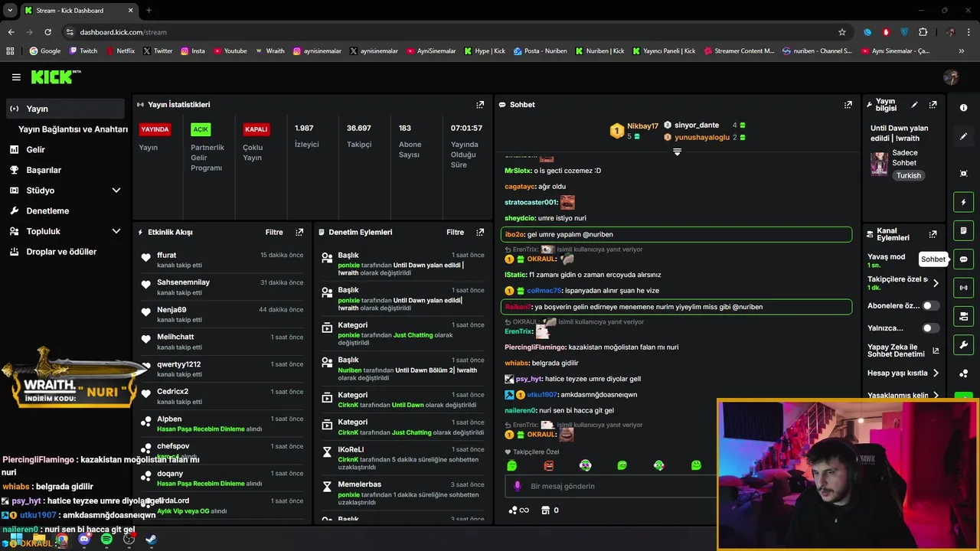Toggle the Yalnızca... chat mode switch

point(930,328)
